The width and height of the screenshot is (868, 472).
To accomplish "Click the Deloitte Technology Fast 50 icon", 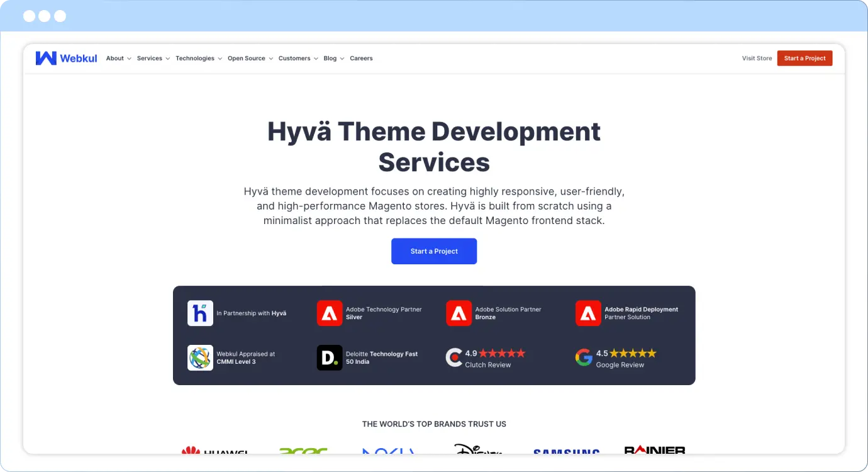I will click(329, 357).
